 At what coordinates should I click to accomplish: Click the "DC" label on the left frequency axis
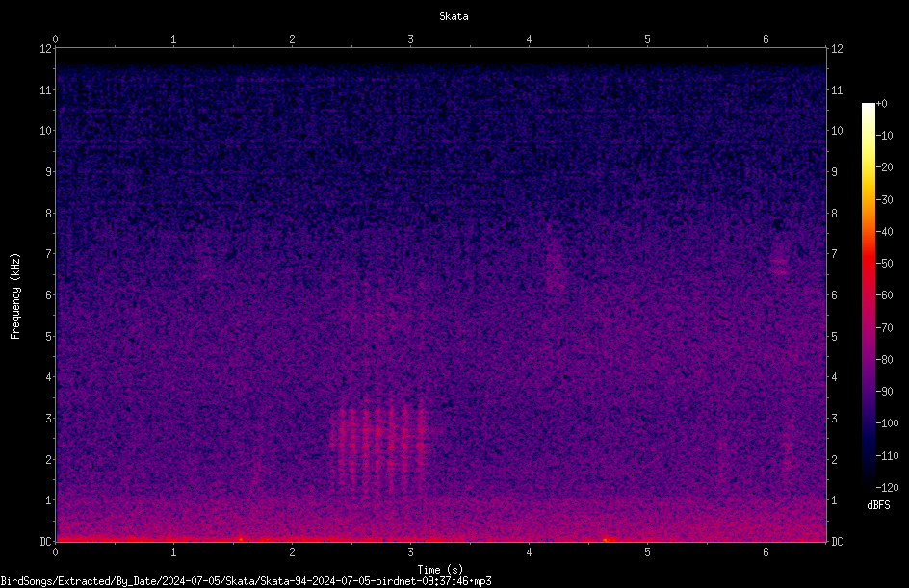(46, 541)
